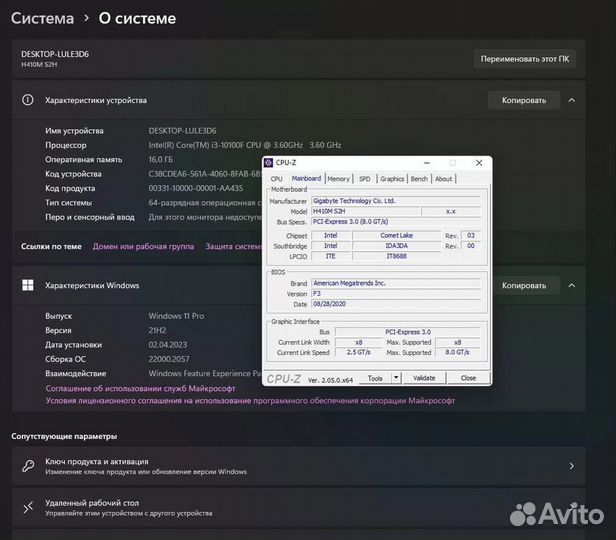
Task: Open Домен или рабочая группа link
Action: pos(143,246)
